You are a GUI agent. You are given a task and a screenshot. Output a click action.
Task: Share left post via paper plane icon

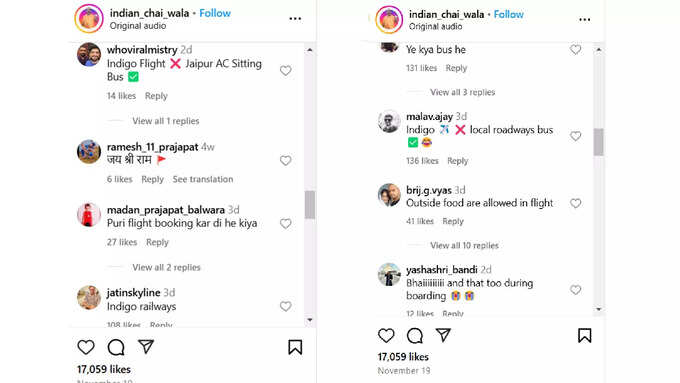pyautogui.click(x=146, y=346)
